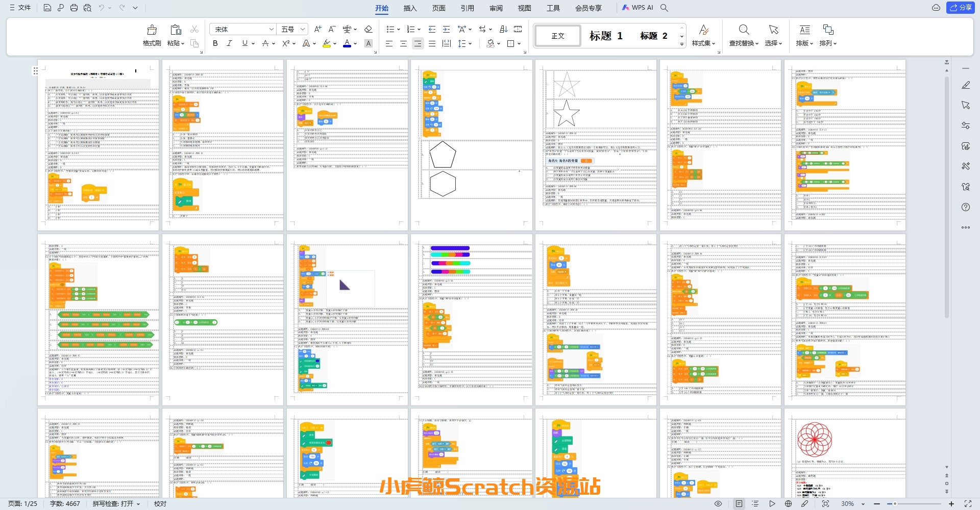
Task: Apply the 标题 2 heading style
Action: [654, 36]
